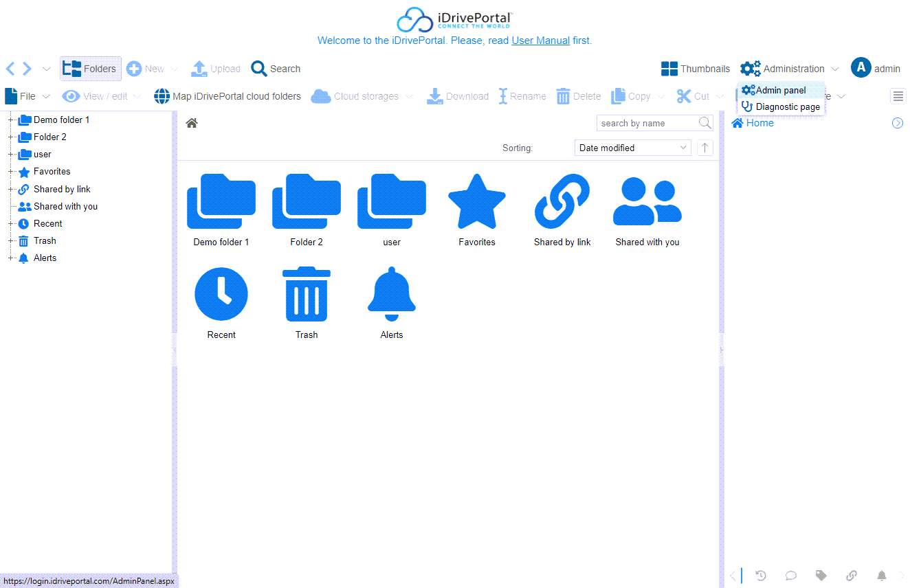
Task: Expand the Demo folder 1 tree node
Action: tap(11, 120)
